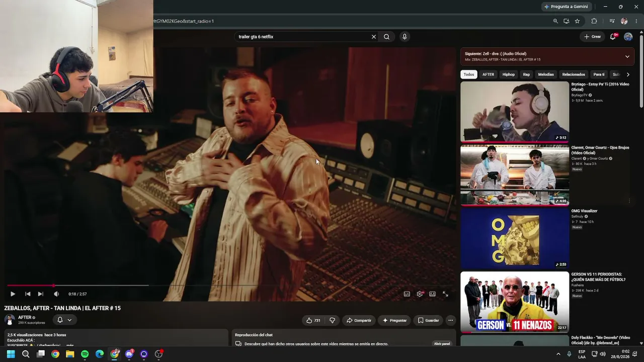Open Gerson vs 11 Periodistas thumbnail

[515, 302]
